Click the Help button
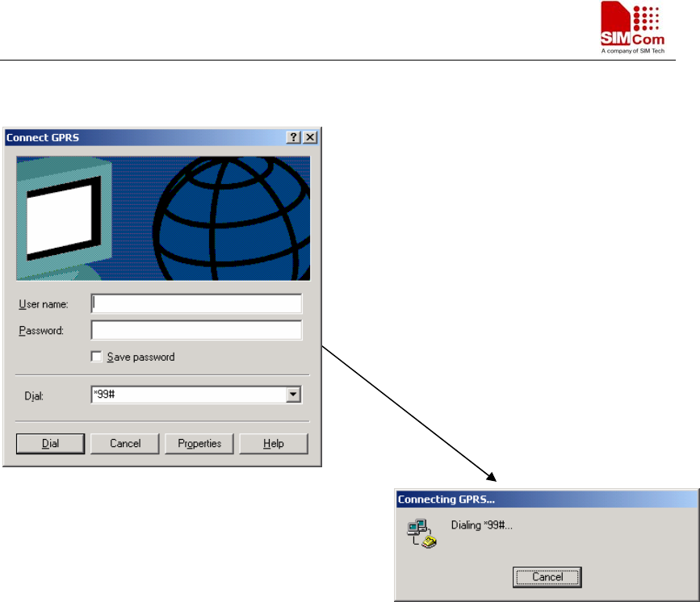The image size is (700, 602). (274, 444)
